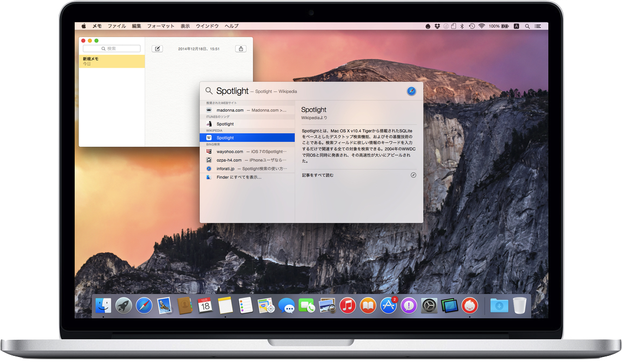Open Launchpad rocket icon in Dock
Image resolution: width=622 pixels, height=364 pixels.
coord(124,305)
